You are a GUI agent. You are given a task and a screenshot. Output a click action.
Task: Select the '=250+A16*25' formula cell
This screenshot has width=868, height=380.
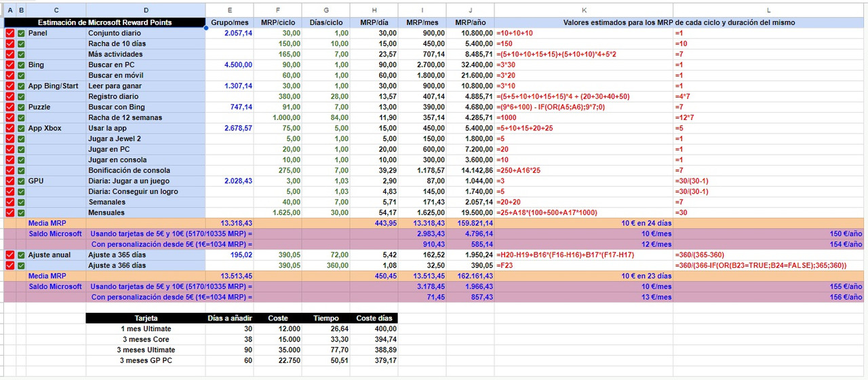584,170
